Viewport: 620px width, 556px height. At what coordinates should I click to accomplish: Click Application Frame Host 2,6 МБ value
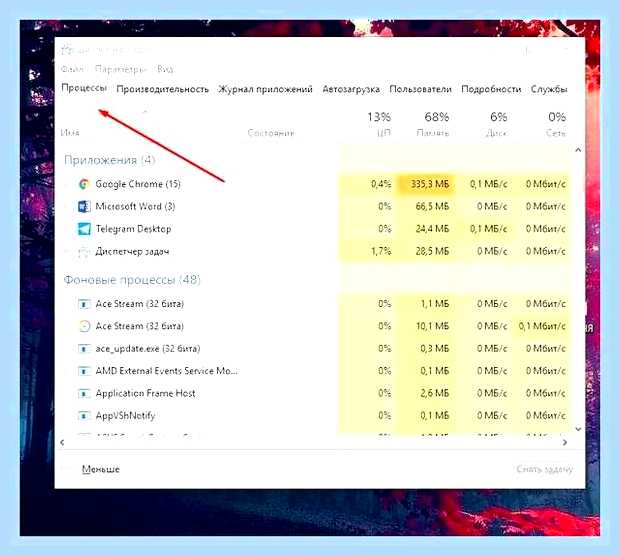click(x=435, y=393)
